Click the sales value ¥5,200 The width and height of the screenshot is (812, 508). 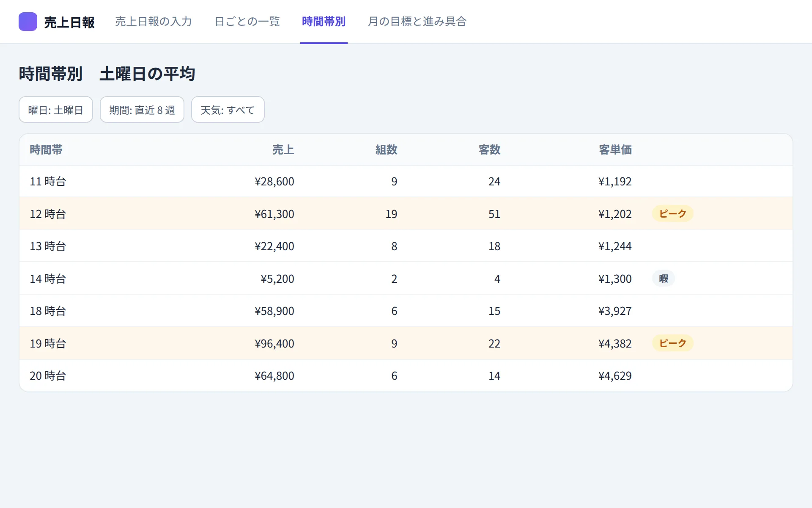(x=277, y=279)
